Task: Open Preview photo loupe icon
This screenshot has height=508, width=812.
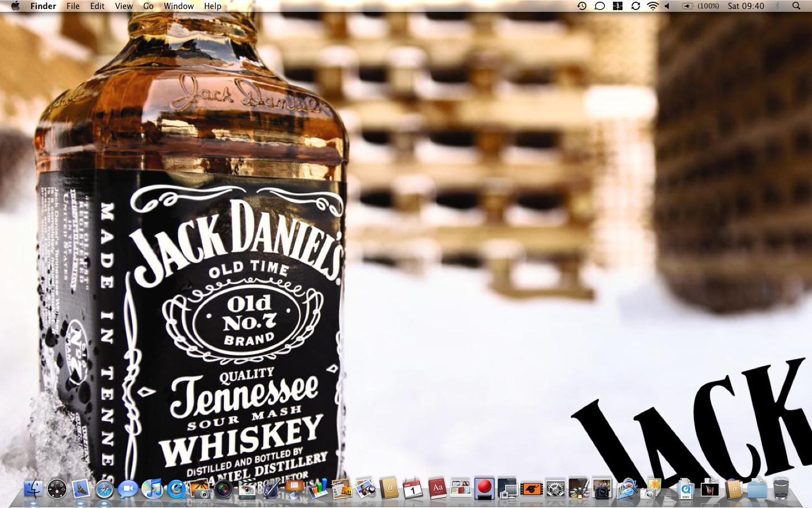Action: [x=365, y=489]
